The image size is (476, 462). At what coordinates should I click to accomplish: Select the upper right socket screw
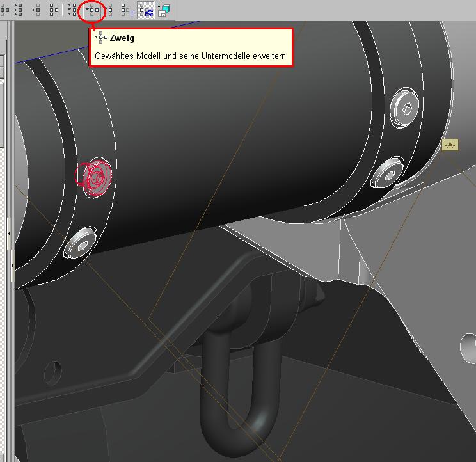click(x=404, y=108)
